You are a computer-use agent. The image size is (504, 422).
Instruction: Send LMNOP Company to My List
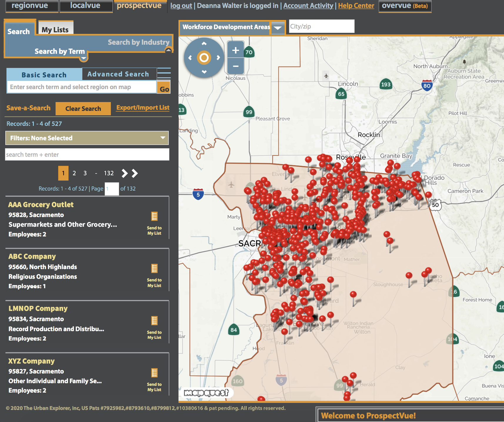pos(154,327)
